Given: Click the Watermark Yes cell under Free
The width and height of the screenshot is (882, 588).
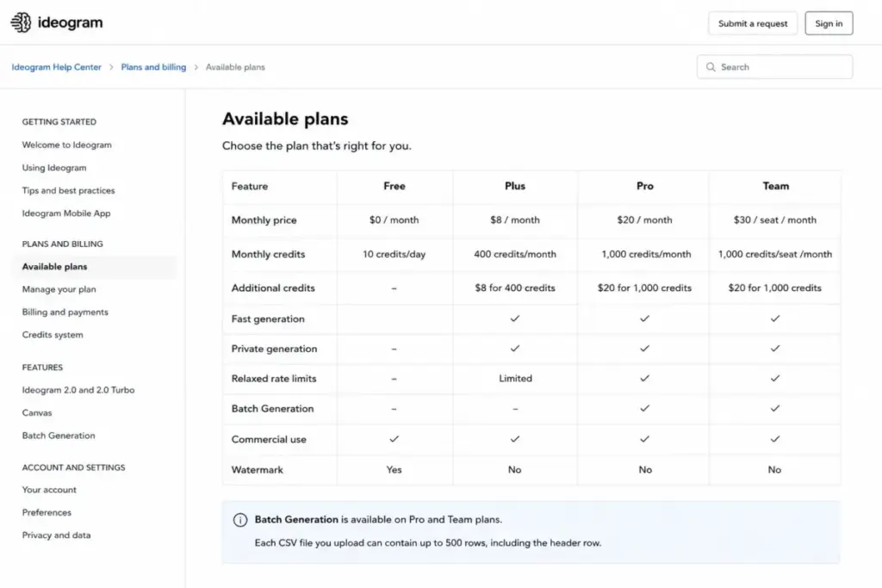Looking at the screenshot, I should point(394,469).
